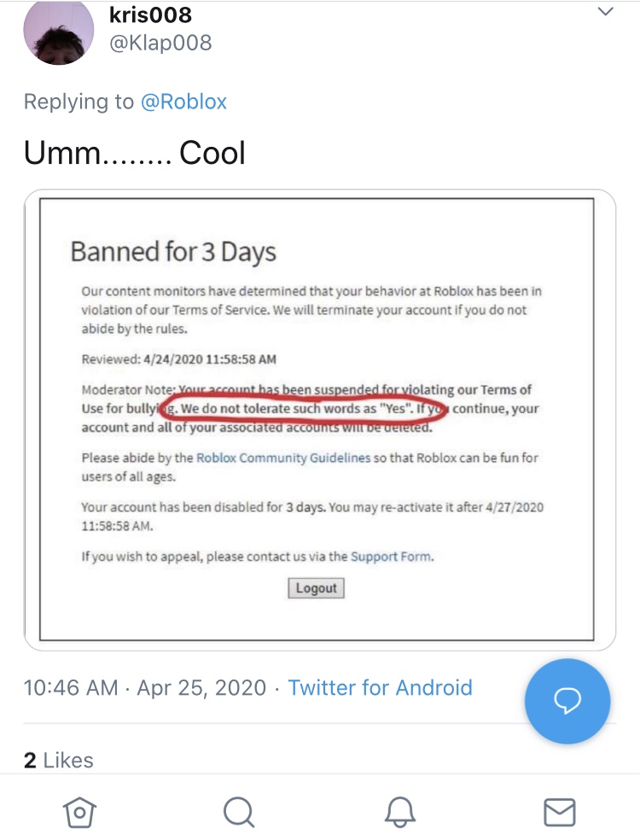Viewport: 640px width, 840px height.
Task: Click the Logout button in screenshot
Action: [x=316, y=588]
